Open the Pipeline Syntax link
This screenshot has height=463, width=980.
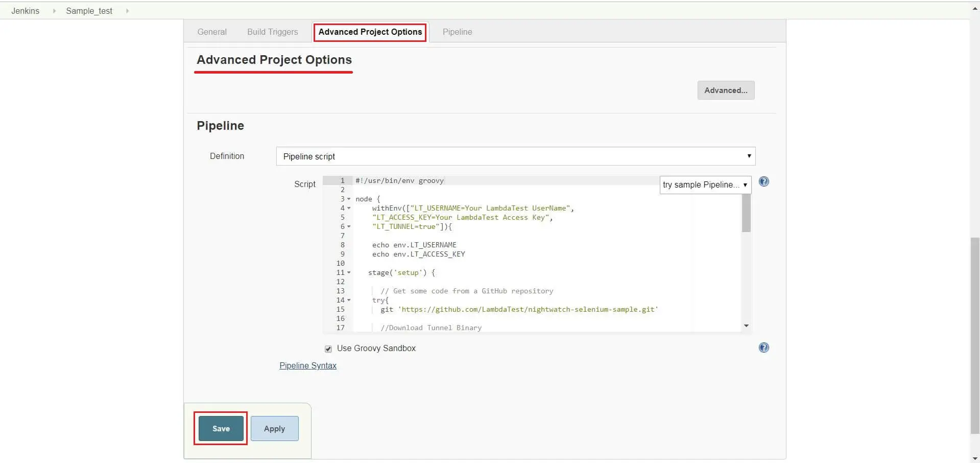(x=307, y=365)
